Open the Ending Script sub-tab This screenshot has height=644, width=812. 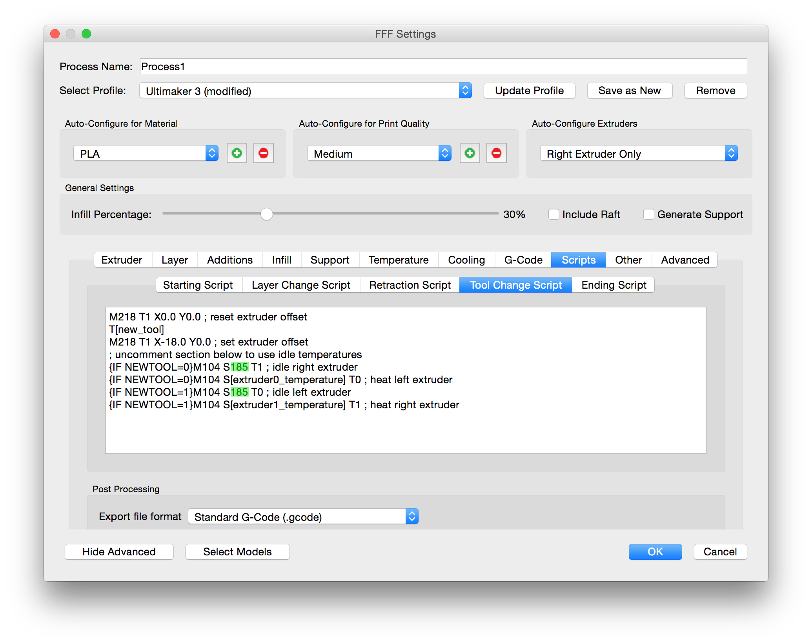click(614, 285)
